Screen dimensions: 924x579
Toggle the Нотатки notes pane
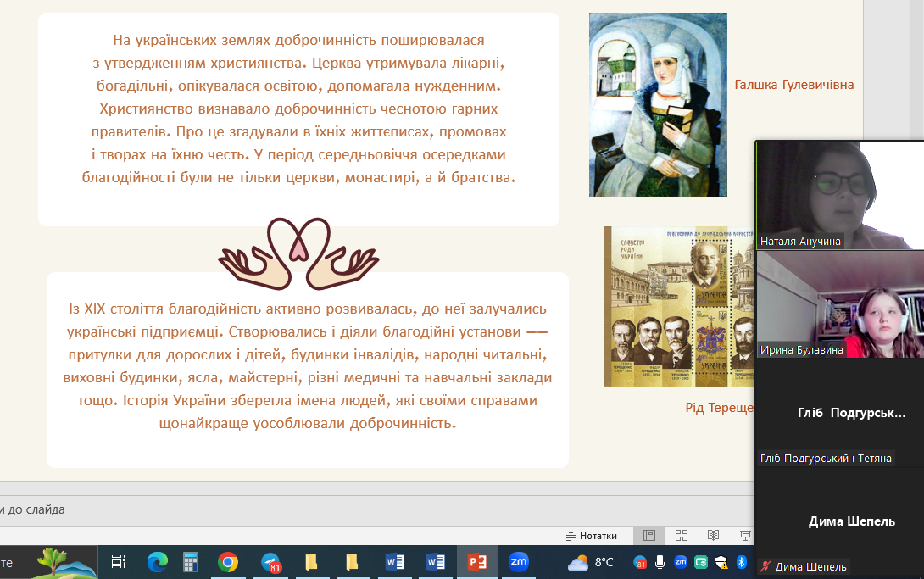click(x=591, y=536)
